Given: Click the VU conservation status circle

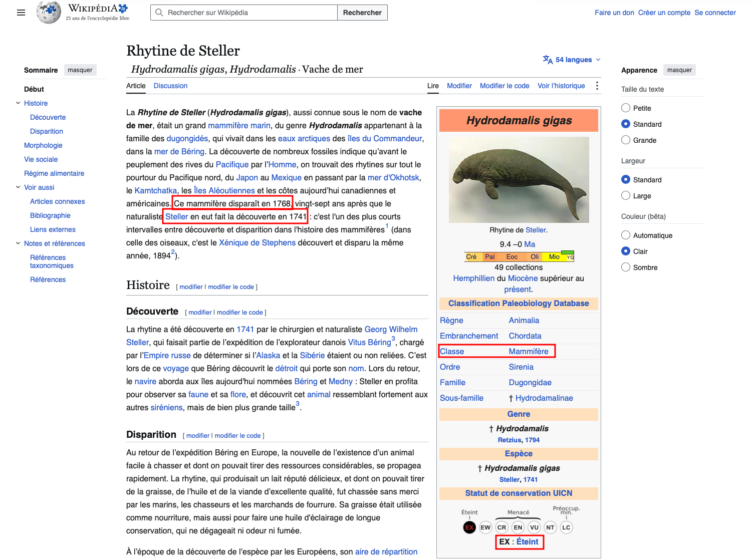Looking at the screenshot, I should coord(534,527).
